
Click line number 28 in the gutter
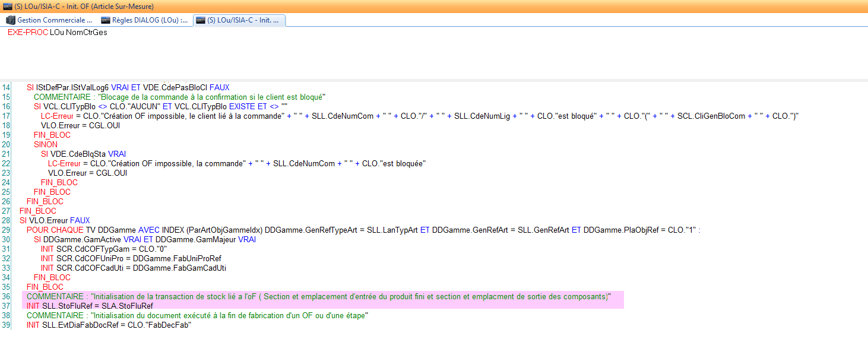(x=7, y=220)
